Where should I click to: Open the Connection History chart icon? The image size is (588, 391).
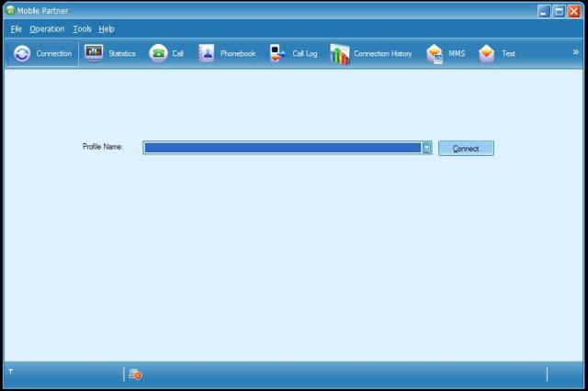340,53
